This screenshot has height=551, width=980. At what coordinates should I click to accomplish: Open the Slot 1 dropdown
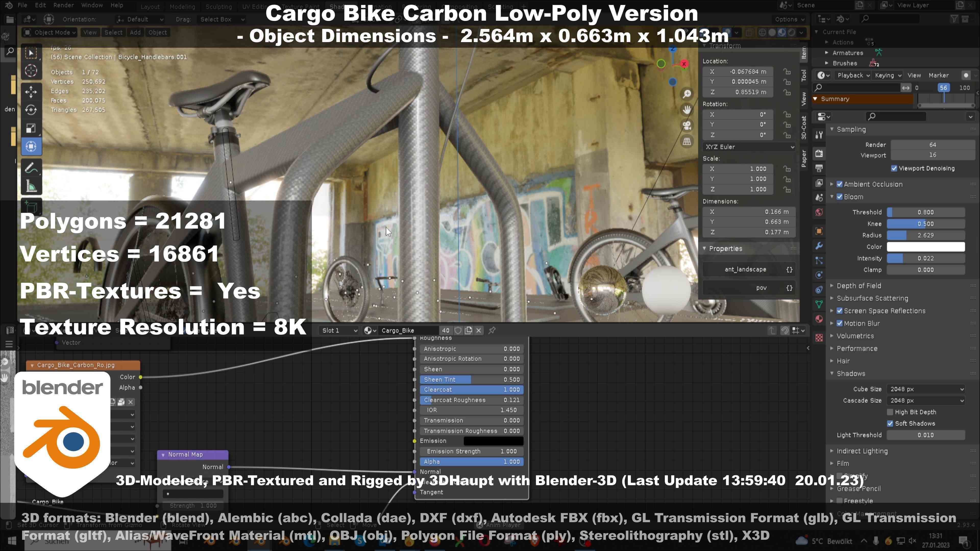(339, 330)
